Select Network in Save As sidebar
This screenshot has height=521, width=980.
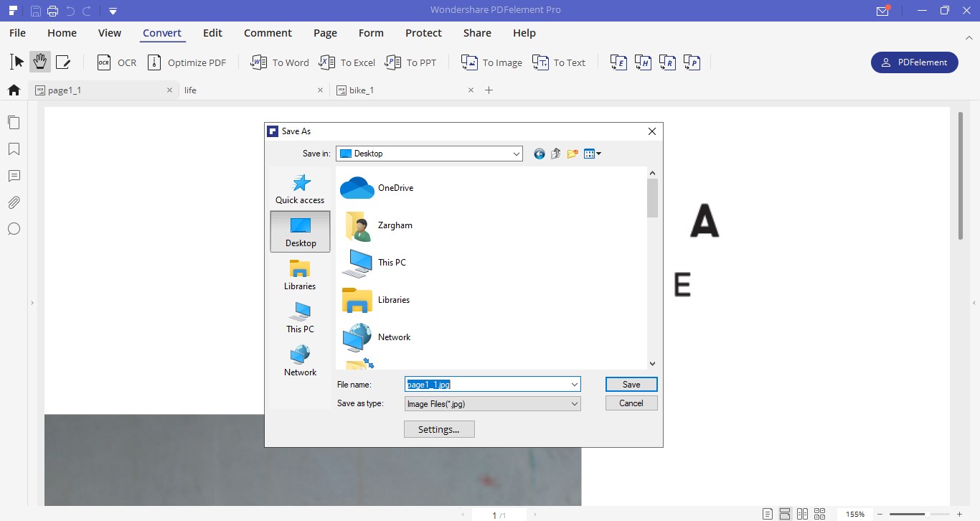tap(300, 361)
